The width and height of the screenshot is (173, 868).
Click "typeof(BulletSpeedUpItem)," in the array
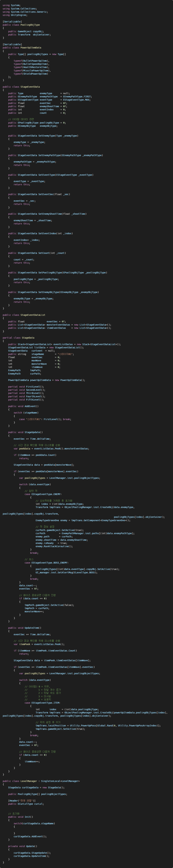click(31, 64)
